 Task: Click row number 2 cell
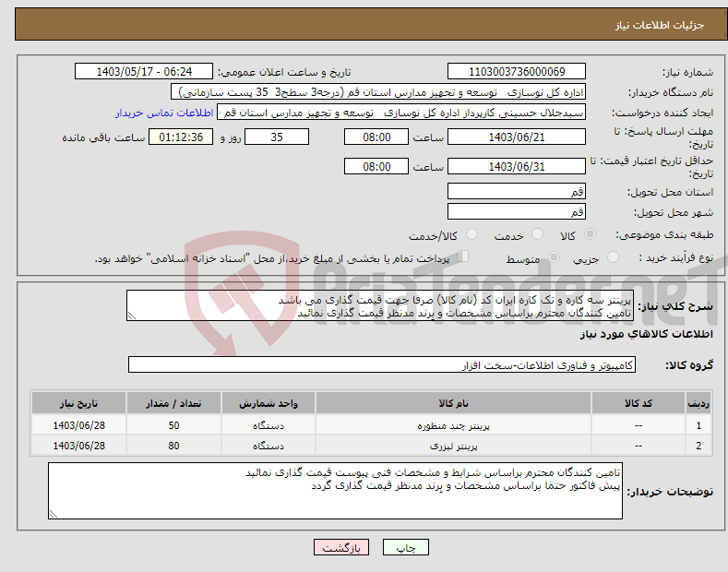click(698, 446)
